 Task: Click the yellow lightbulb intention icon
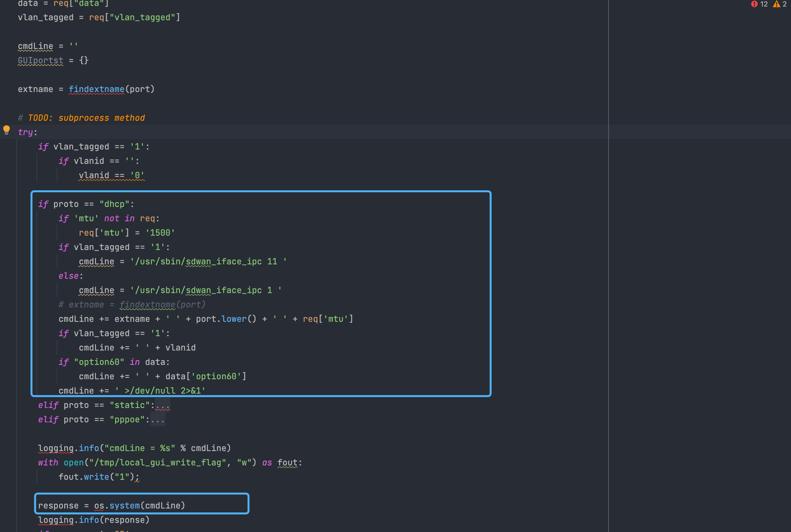pyautogui.click(x=7, y=130)
